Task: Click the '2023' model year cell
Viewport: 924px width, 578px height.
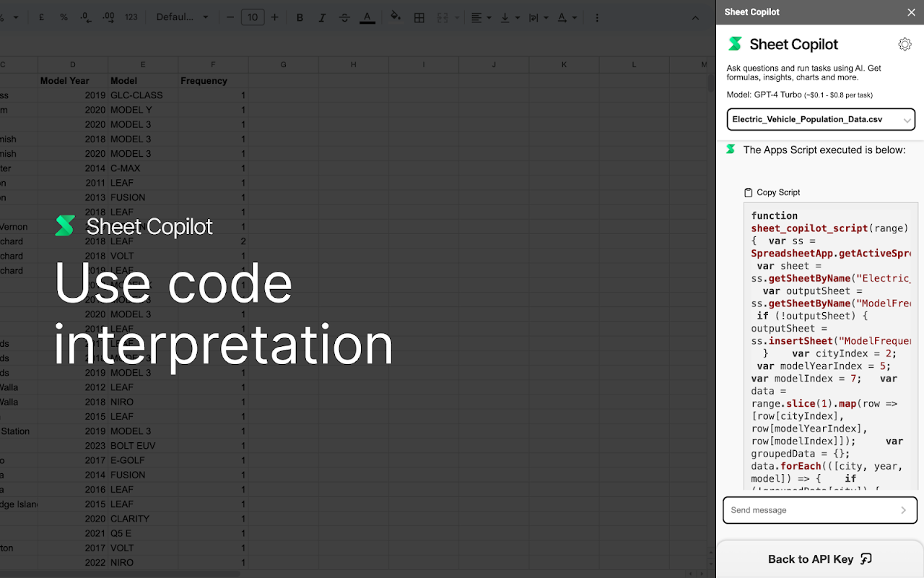Action: point(72,446)
